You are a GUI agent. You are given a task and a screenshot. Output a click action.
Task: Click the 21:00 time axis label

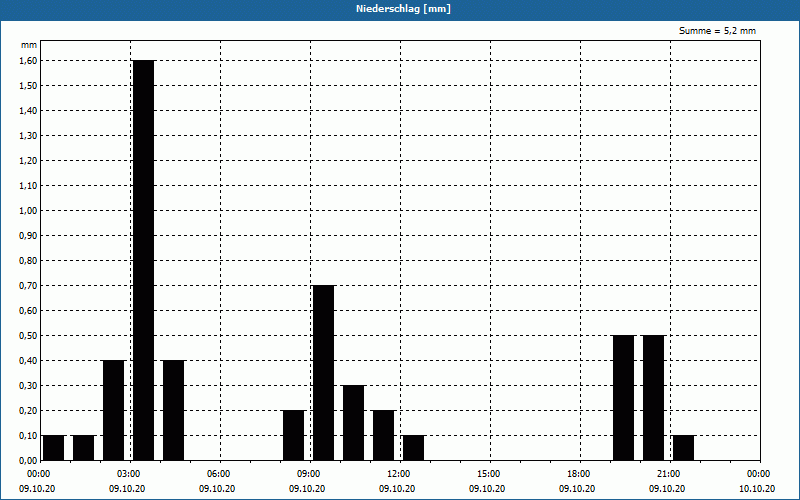(668, 474)
